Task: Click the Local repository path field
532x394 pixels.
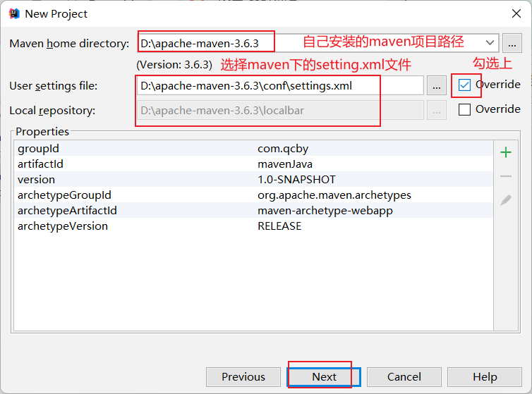Action: point(280,110)
